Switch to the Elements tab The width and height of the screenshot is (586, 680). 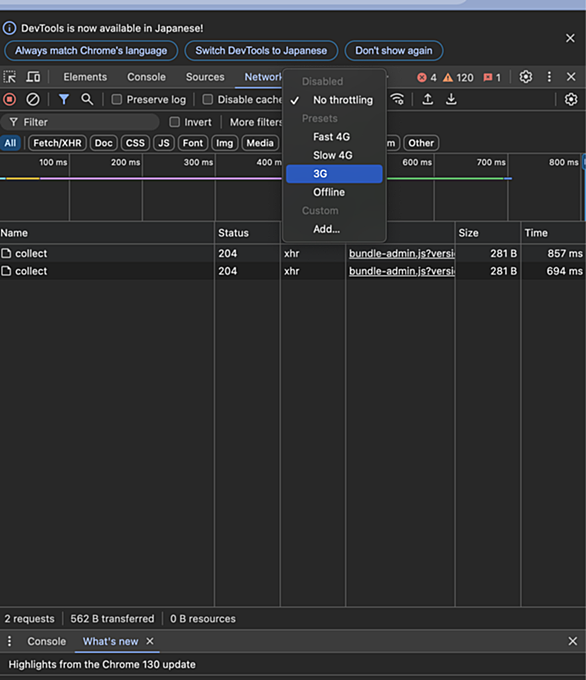click(x=85, y=77)
